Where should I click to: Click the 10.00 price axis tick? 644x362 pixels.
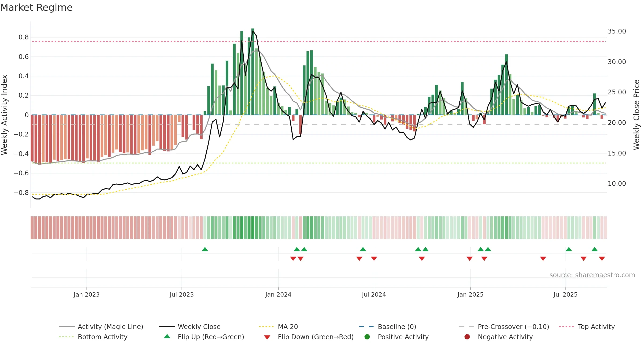click(x=617, y=184)
